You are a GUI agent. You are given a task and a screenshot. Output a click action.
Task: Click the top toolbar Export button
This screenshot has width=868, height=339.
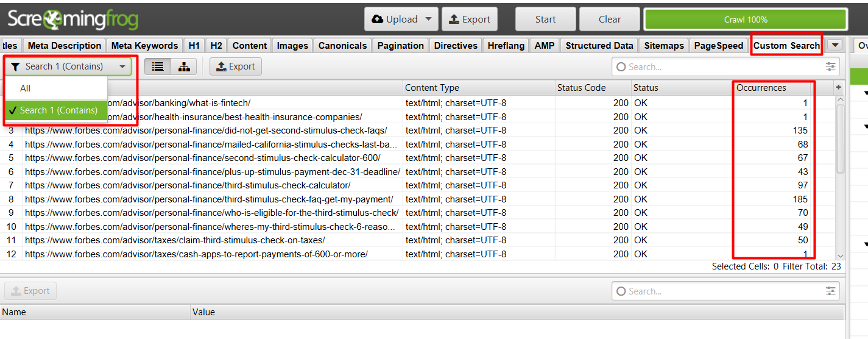click(x=469, y=20)
